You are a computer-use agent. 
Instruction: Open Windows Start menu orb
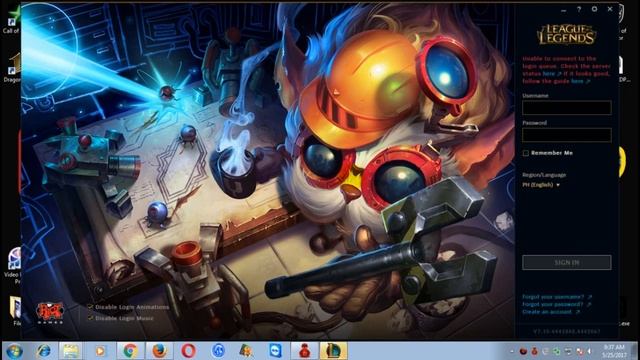[x=14, y=351]
